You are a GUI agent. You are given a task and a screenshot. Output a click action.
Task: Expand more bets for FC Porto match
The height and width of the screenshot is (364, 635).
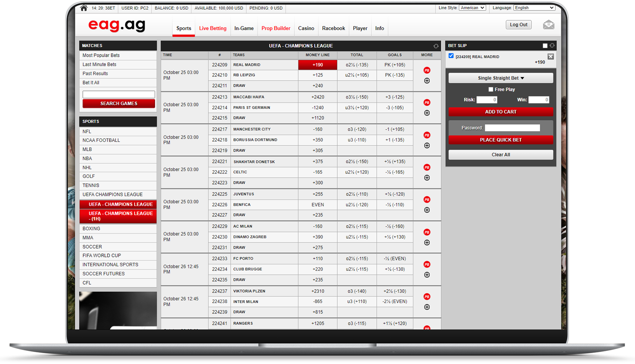tap(427, 275)
